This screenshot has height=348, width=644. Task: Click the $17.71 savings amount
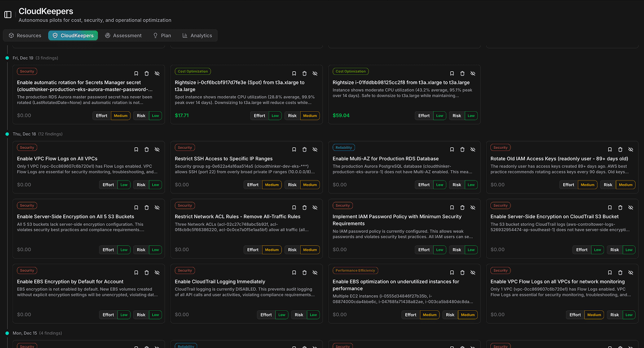coord(182,115)
